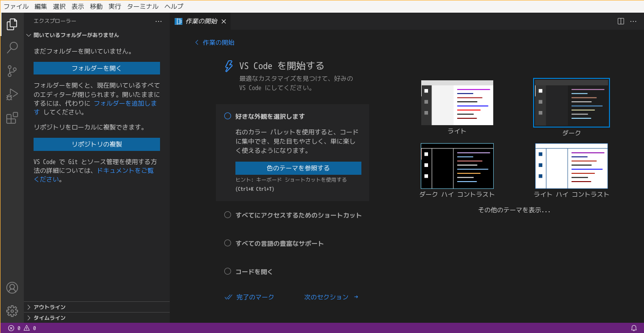Open the 表示 menu
The image size is (644, 333).
tap(78, 6)
